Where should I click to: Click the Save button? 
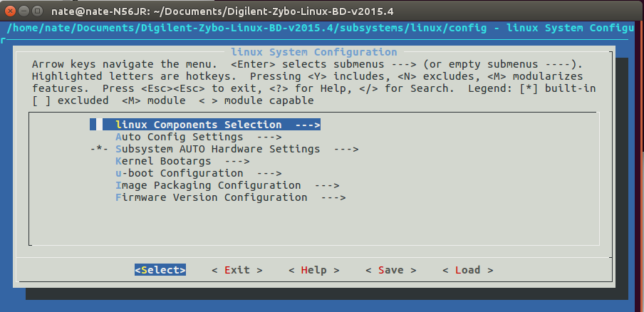[390, 270]
